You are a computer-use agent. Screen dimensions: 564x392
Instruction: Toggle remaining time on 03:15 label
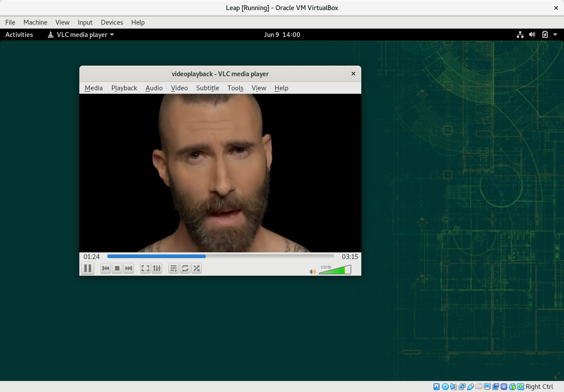pos(350,257)
